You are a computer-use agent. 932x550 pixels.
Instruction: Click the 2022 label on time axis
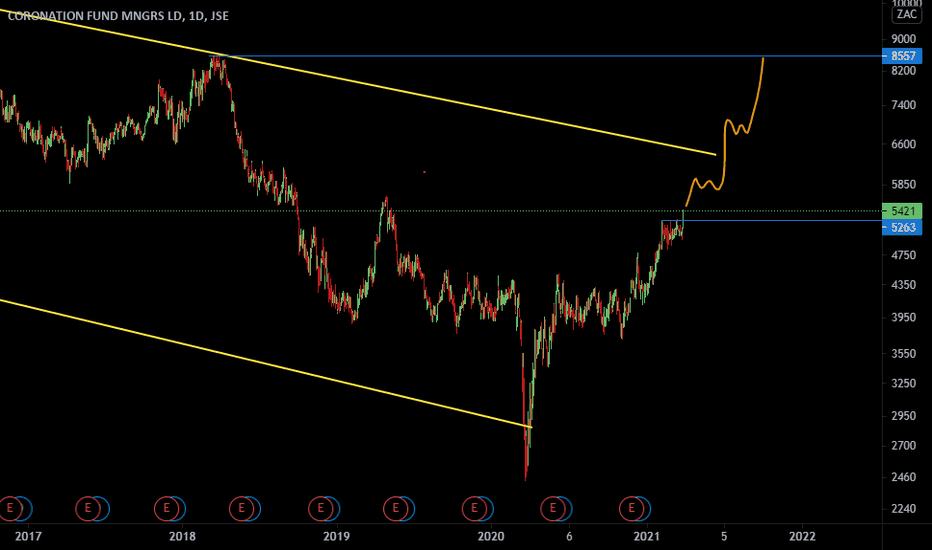point(802,536)
